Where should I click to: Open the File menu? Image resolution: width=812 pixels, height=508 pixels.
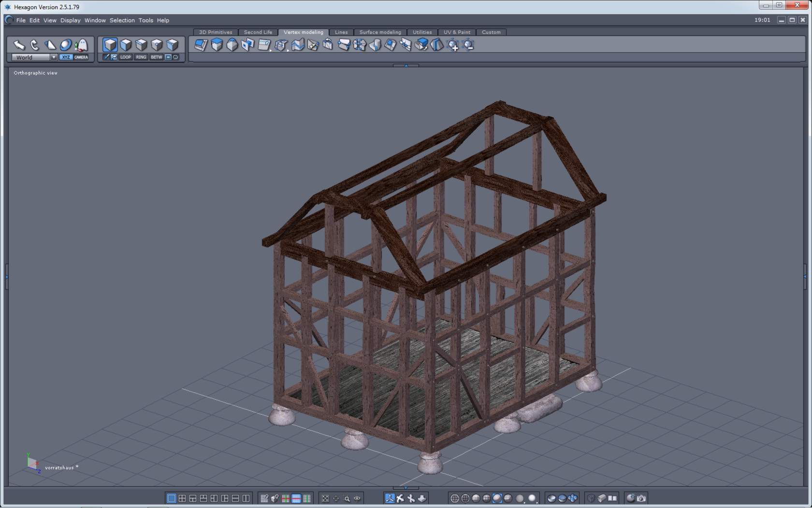(21, 20)
